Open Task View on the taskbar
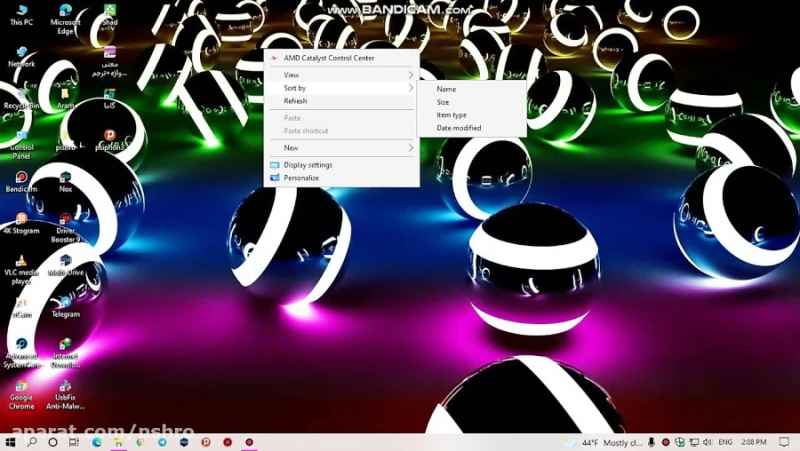Screen dimensions: 800x451 pos(74,442)
